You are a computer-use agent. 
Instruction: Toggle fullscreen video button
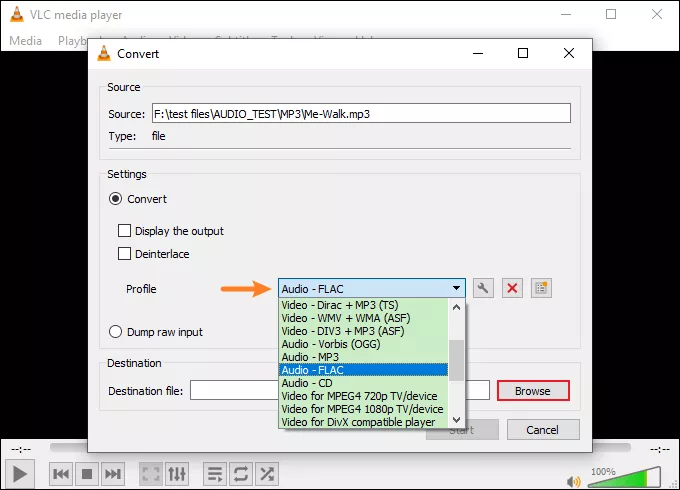coord(150,474)
